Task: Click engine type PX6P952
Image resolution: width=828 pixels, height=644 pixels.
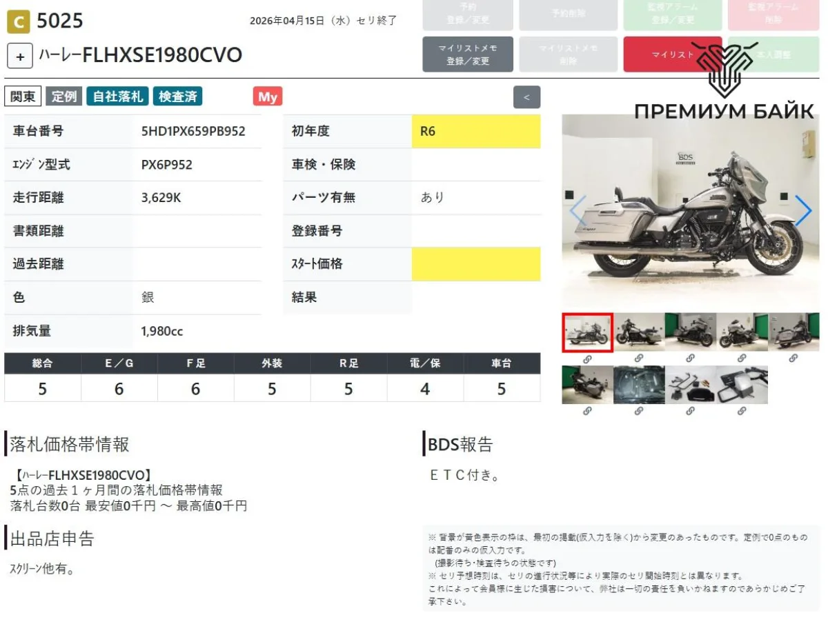Action: (167, 165)
